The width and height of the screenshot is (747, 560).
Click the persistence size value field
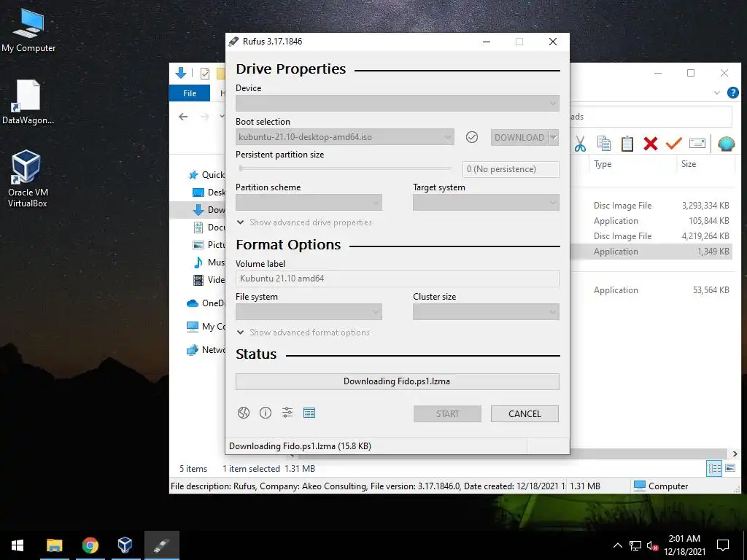coord(511,169)
